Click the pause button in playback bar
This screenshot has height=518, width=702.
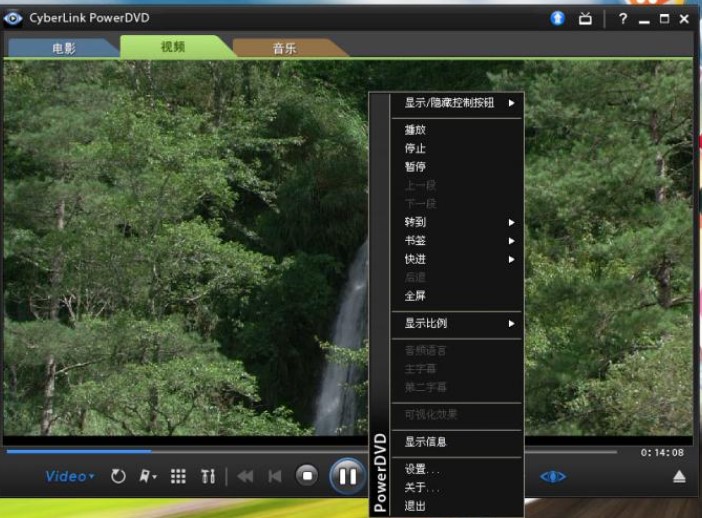pyautogui.click(x=347, y=476)
